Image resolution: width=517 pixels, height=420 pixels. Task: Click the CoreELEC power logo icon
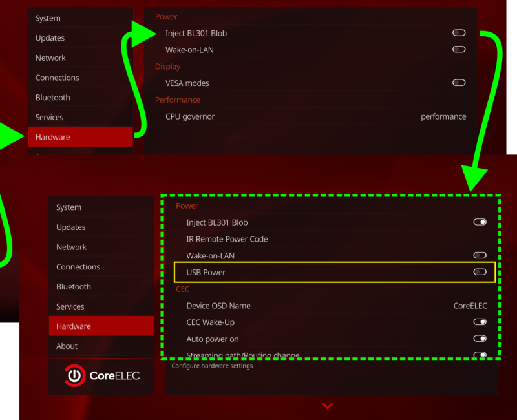[75, 375]
